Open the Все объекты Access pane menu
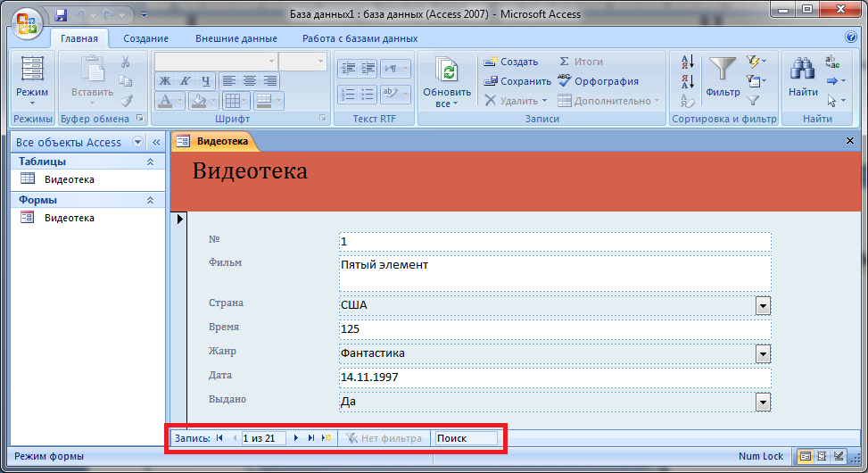The width and height of the screenshot is (868, 473). (137, 142)
